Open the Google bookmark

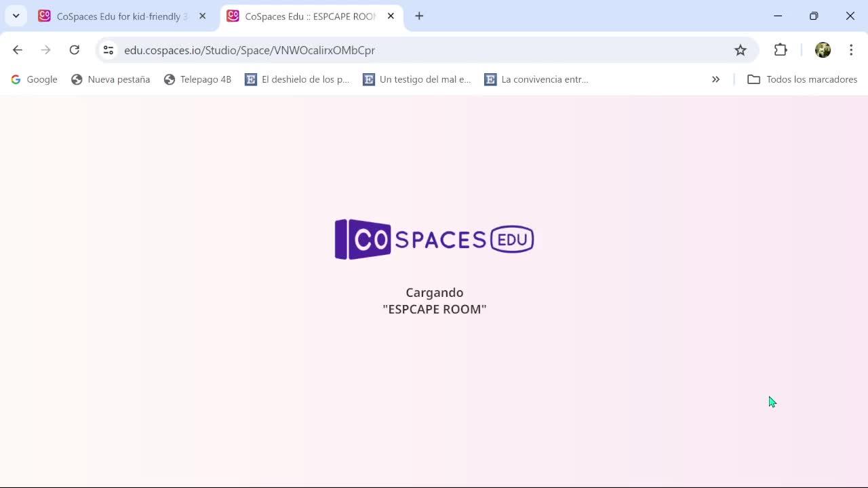click(x=34, y=79)
